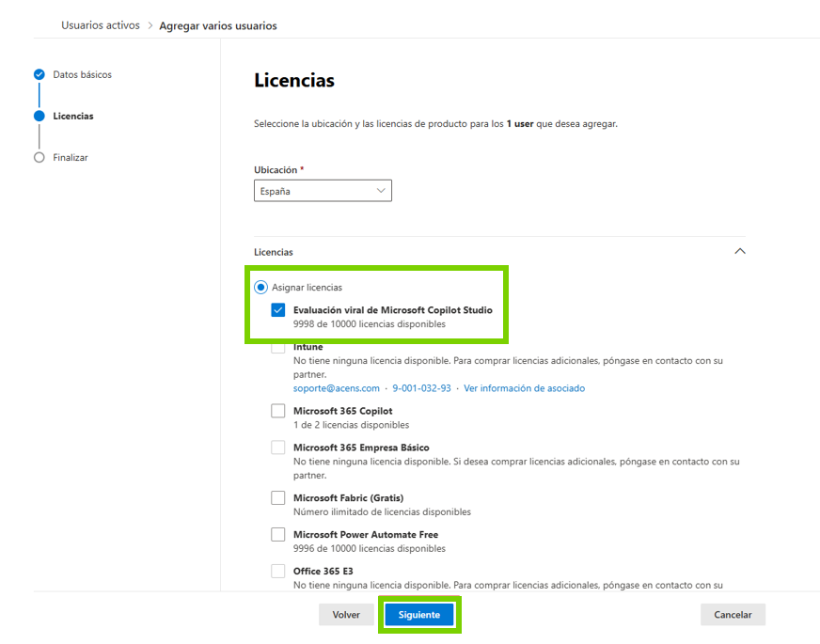Tick the Office 365 E3 checkbox
The height and width of the screenshot is (644, 820).
pyautogui.click(x=278, y=571)
